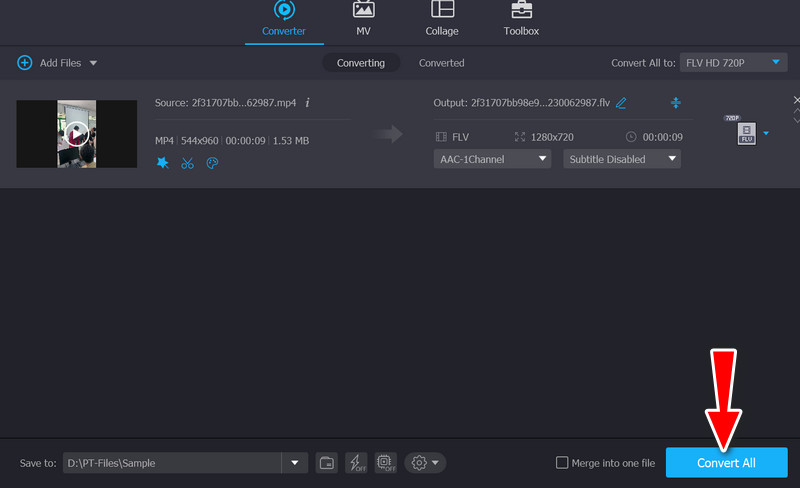Switch to the Toolbox tab
Image resolution: width=800 pixels, height=488 pixels.
click(521, 20)
